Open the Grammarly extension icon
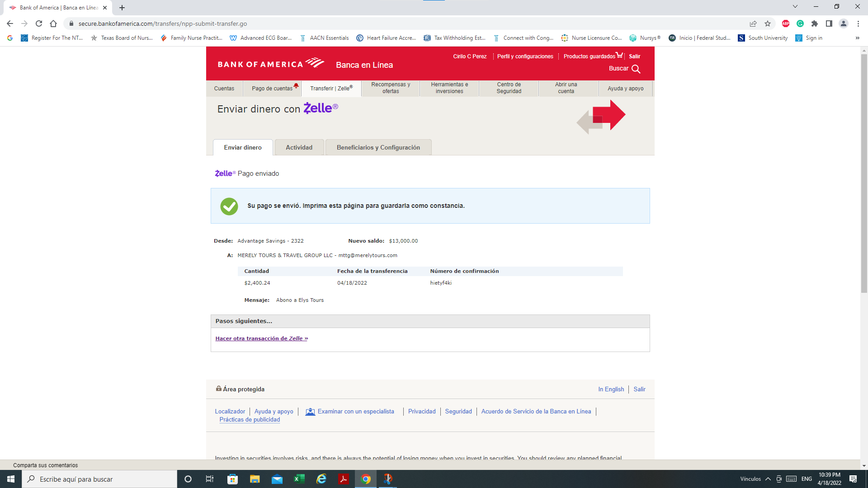Screen dimensions: 868x488 pyautogui.click(x=800, y=23)
